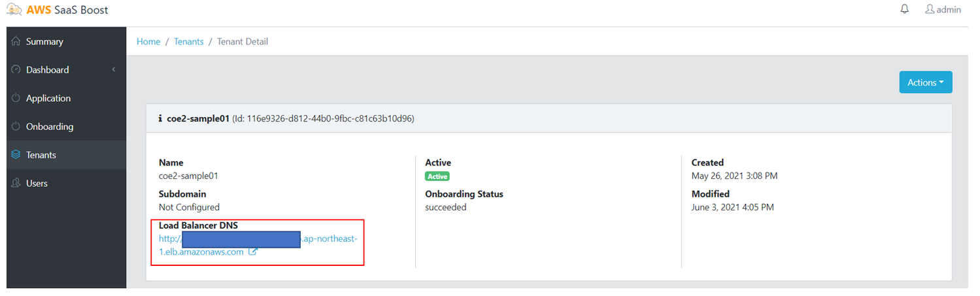This screenshot has width=980, height=296.
Task: Click the AWS SaaS Boost logo
Action: tap(57, 10)
